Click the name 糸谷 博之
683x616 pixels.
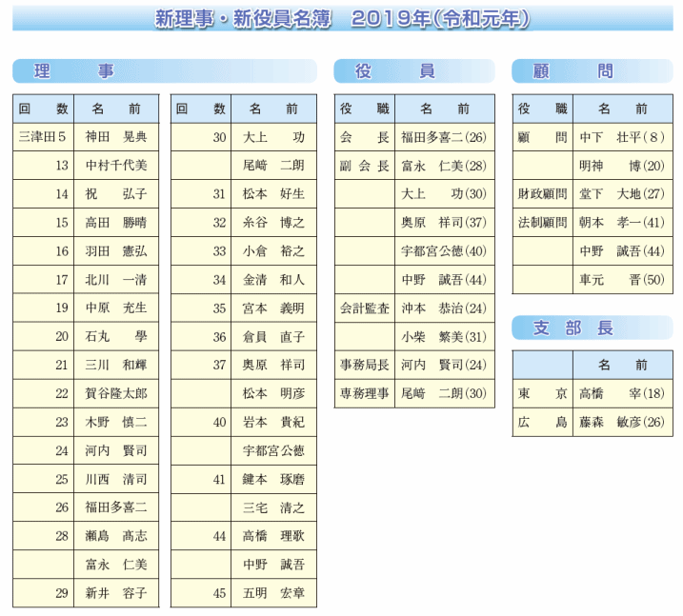(x=273, y=223)
